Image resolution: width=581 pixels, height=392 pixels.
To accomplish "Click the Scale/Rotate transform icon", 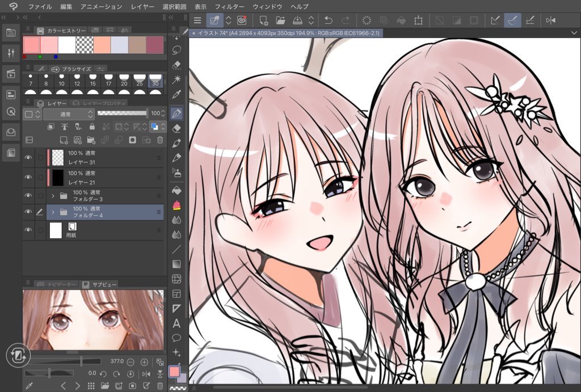I will point(418,20).
